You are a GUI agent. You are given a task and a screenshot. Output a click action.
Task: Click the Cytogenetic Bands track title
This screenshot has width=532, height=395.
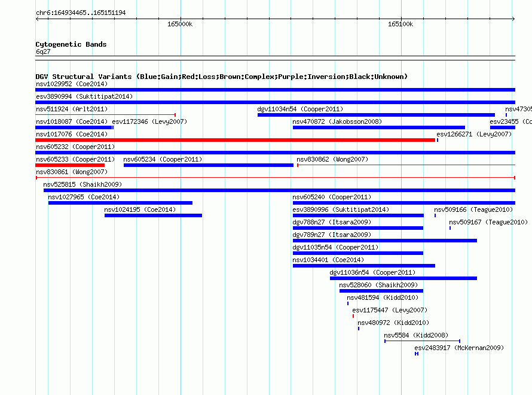coord(71,44)
